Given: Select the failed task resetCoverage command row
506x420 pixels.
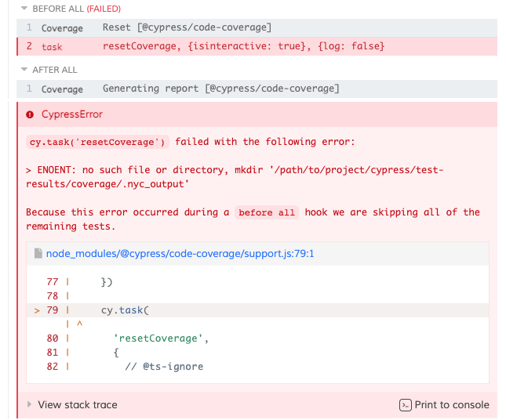Looking at the screenshot, I should tap(257, 46).
